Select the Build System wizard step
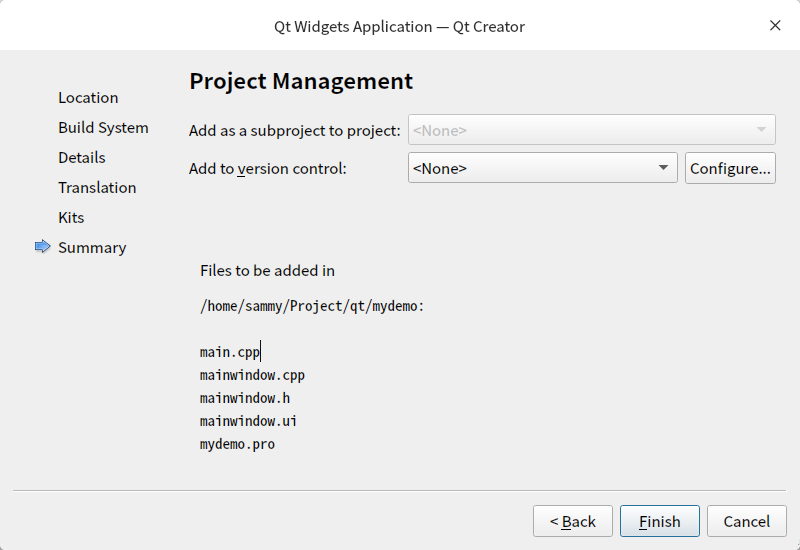Screen dimensions: 800x550 [x=103, y=128]
